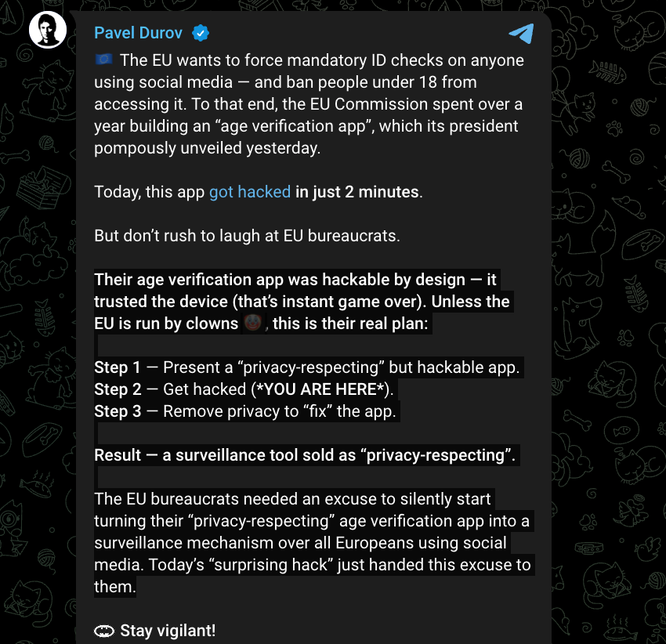Click the "Stay vigilant!" text
The image size is (666, 644).
pos(168,631)
